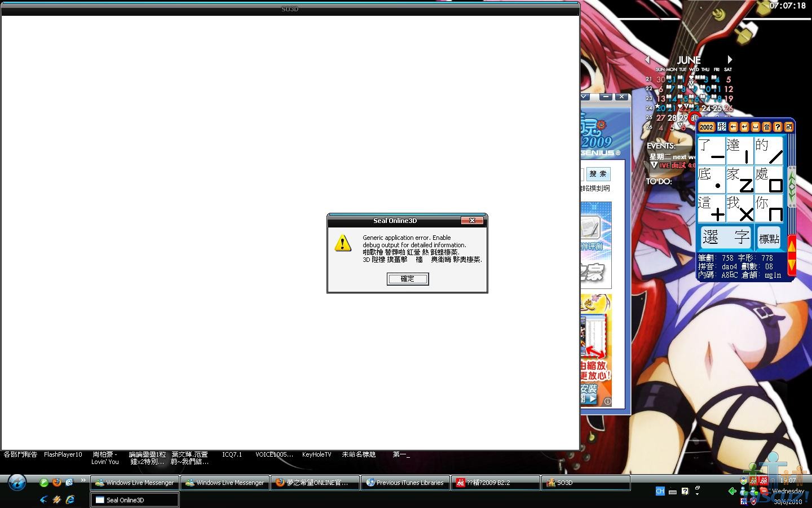
Task: Select the 的 slash stroke cell
Action: click(x=769, y=150)
